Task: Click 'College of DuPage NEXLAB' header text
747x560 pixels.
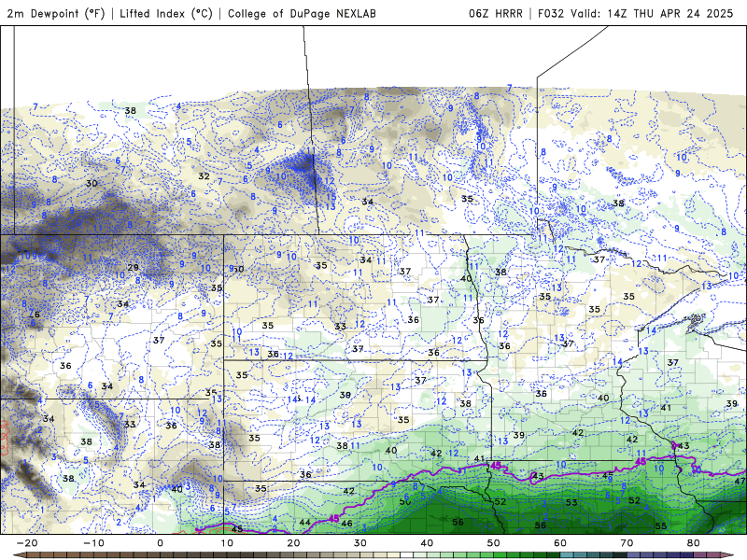Action: [x=302, y=13]
